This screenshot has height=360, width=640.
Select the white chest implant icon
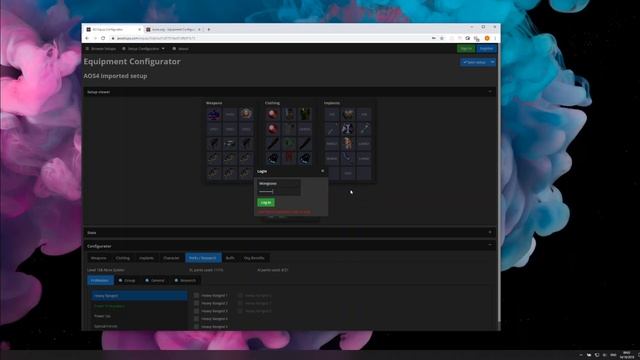tap(348, 129)
